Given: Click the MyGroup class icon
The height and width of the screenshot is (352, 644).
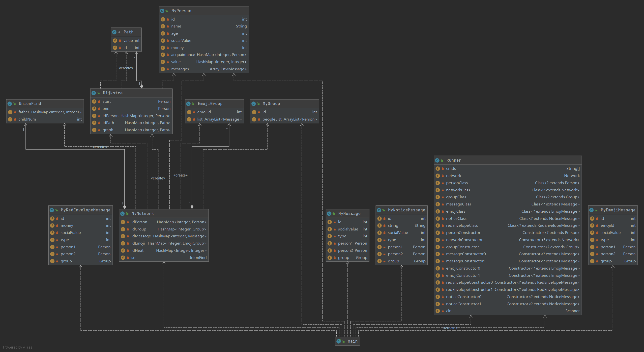Looking at the screenshot, I should click(254, 104).
